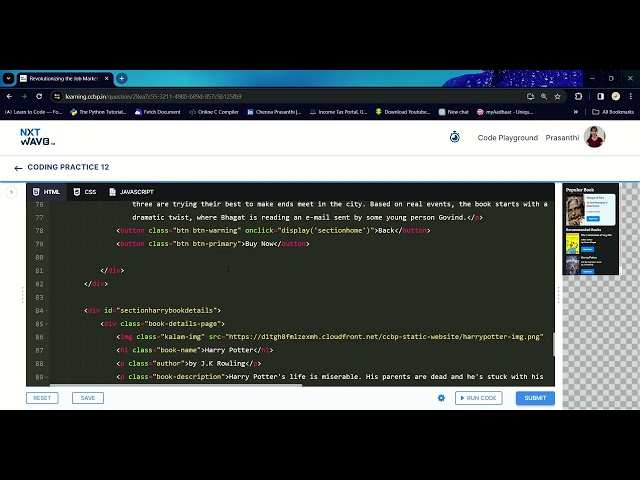Go back in browser history
640x480 pixels.
[x=9, y=96]
